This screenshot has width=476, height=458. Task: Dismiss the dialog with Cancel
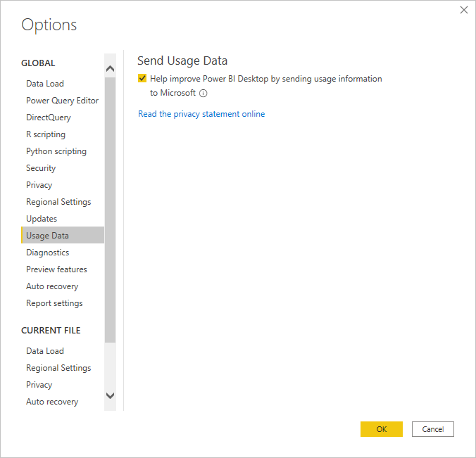tap(432, 429)
